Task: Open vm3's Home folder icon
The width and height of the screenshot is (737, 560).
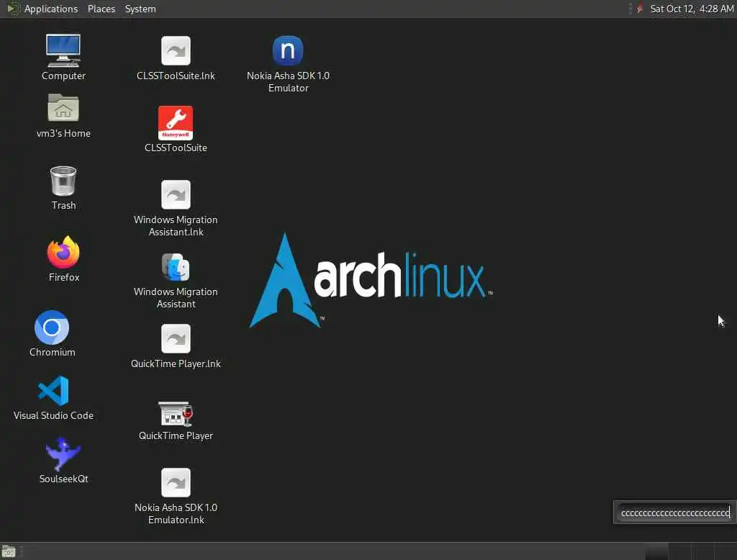Action: click(x=63, y=108)
